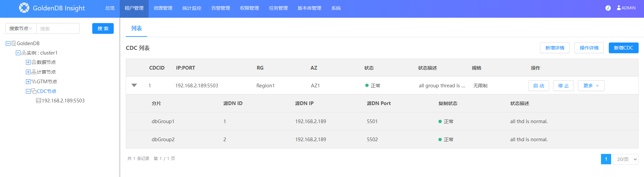The width and height of the screenshot is (644, 177).
Task: Click the 数据节点 node icon
Action: tap(34, 62)
